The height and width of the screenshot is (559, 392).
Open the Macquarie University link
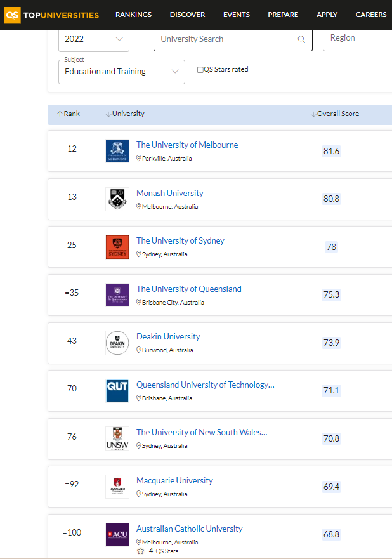pos(174,480)
